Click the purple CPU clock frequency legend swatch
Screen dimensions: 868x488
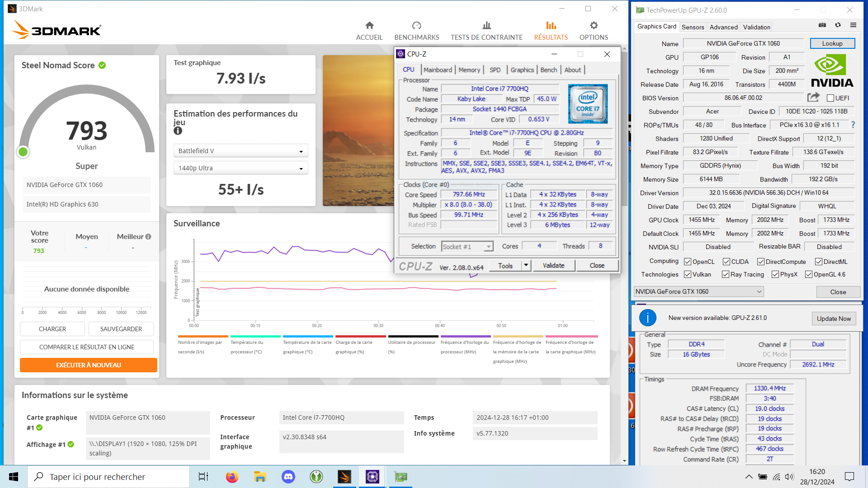pyautogui.click(x=466, y=336)
